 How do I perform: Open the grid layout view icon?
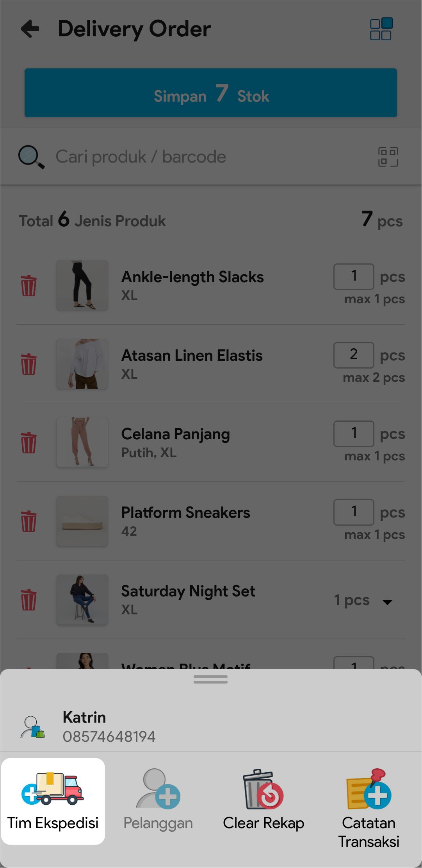(x=381, y=29)
